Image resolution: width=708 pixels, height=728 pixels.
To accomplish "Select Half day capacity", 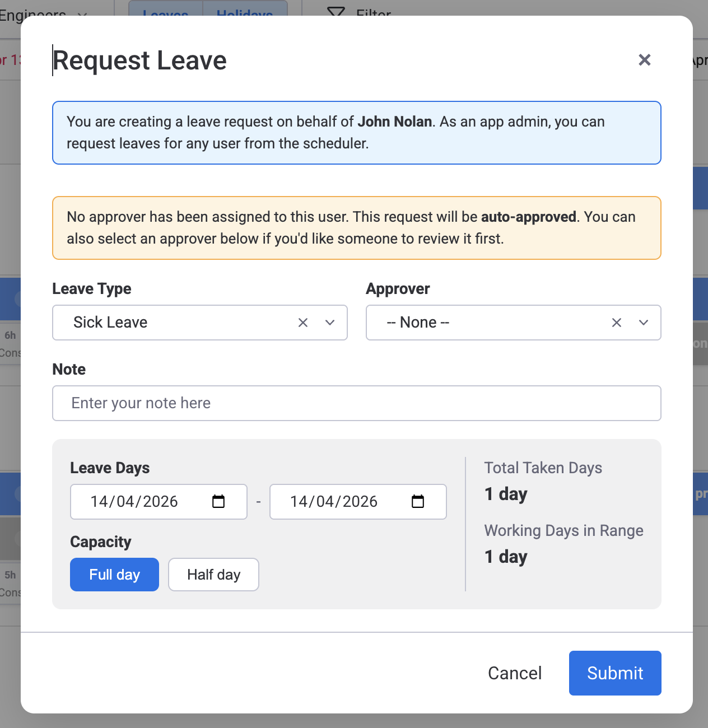I will point(213,575).
